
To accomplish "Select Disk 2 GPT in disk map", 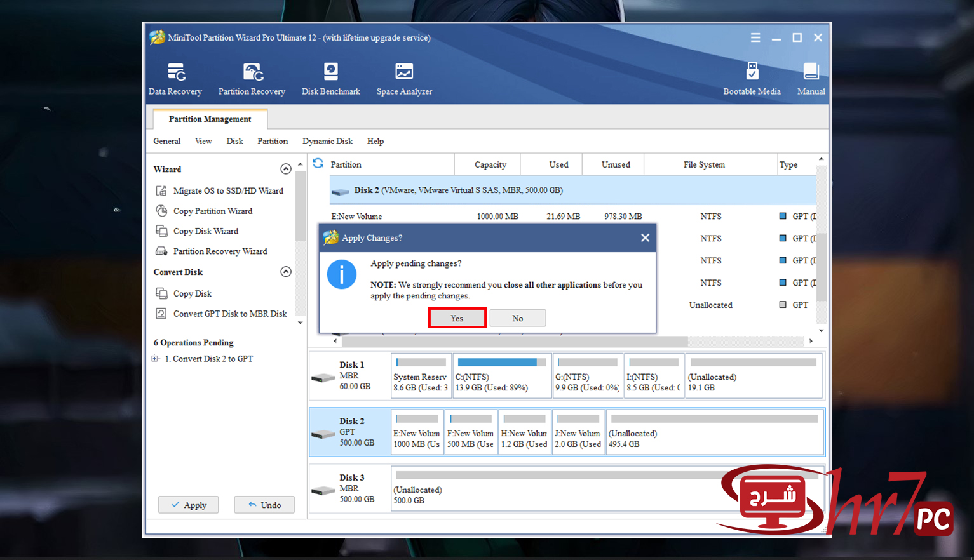I will coord(349,432).
